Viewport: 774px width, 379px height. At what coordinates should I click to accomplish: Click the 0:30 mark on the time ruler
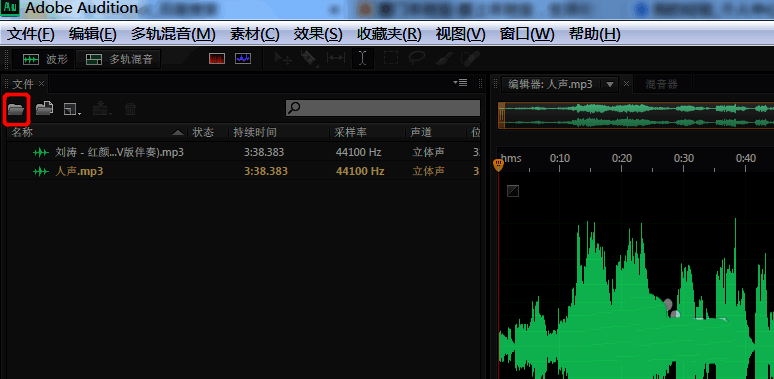[x=684, y=158]
